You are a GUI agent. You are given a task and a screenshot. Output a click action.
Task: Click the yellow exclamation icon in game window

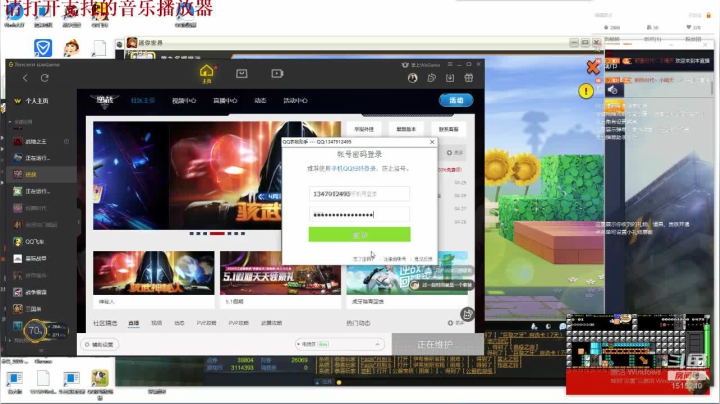(x=585, y=91)
